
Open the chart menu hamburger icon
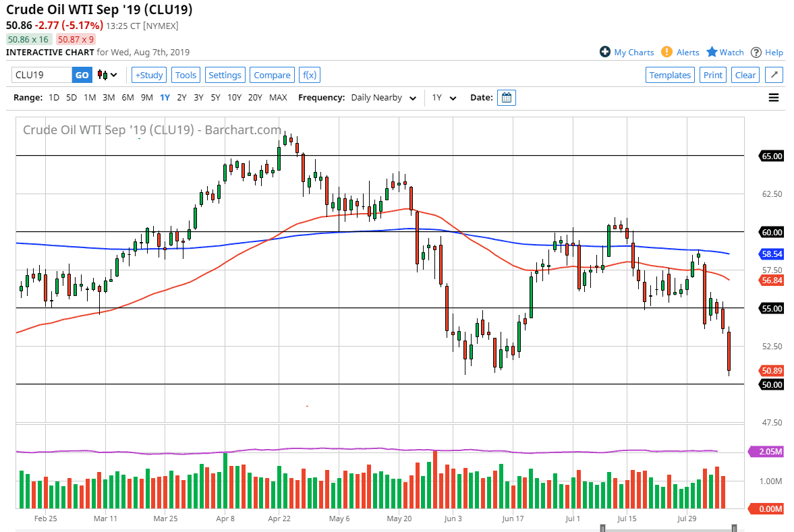[x=773, y=97]
